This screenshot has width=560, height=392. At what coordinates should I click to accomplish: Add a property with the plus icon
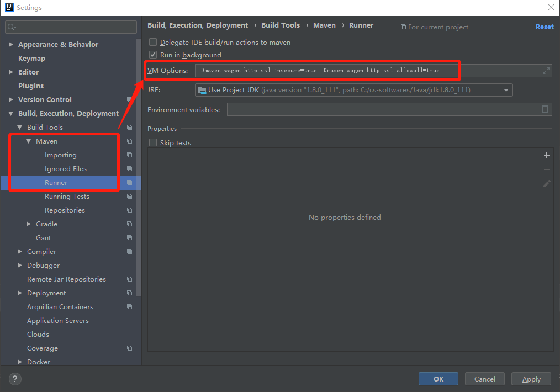coord(546,155)
